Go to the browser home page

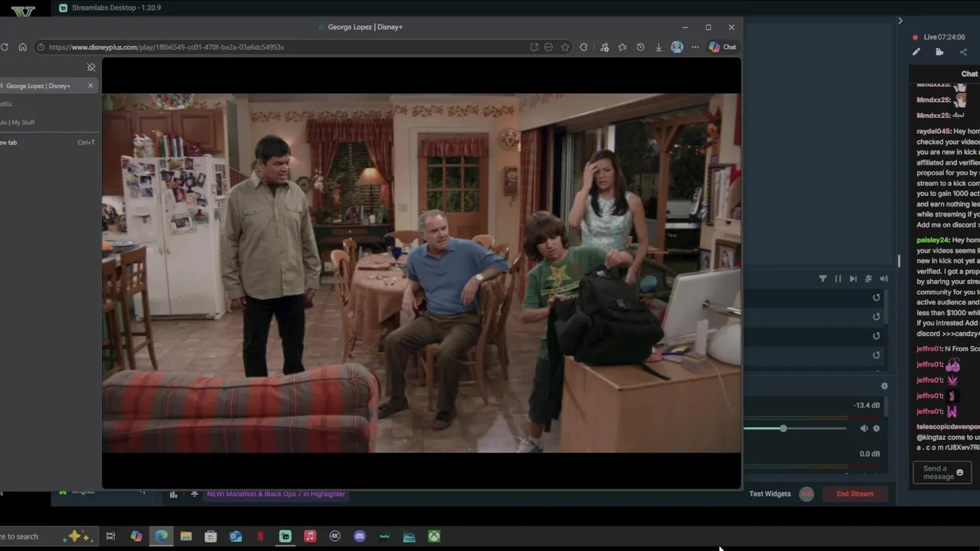pos(22,47)
